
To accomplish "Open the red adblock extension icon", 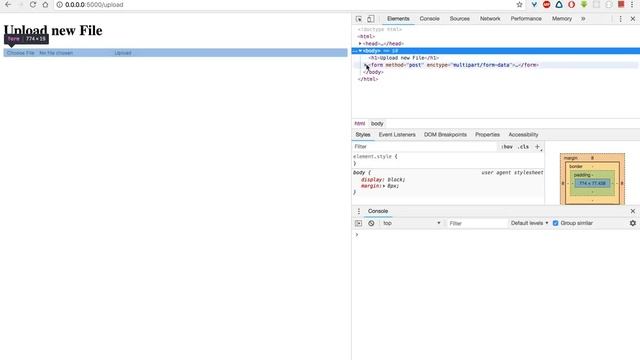I will pyautogui.click(x=547, y=4).
